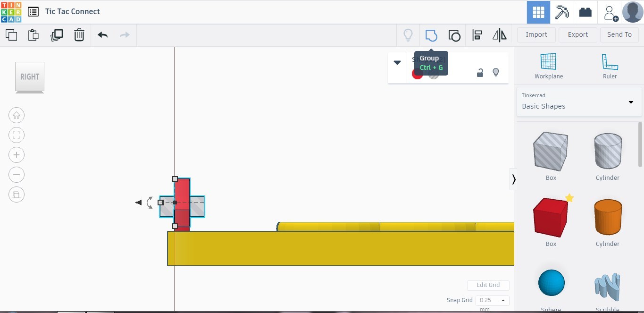Image resolution: width=644 pixels, height=313 pixels.
Task: Open the Mirror tool
Action: click(x=499, y=35)
